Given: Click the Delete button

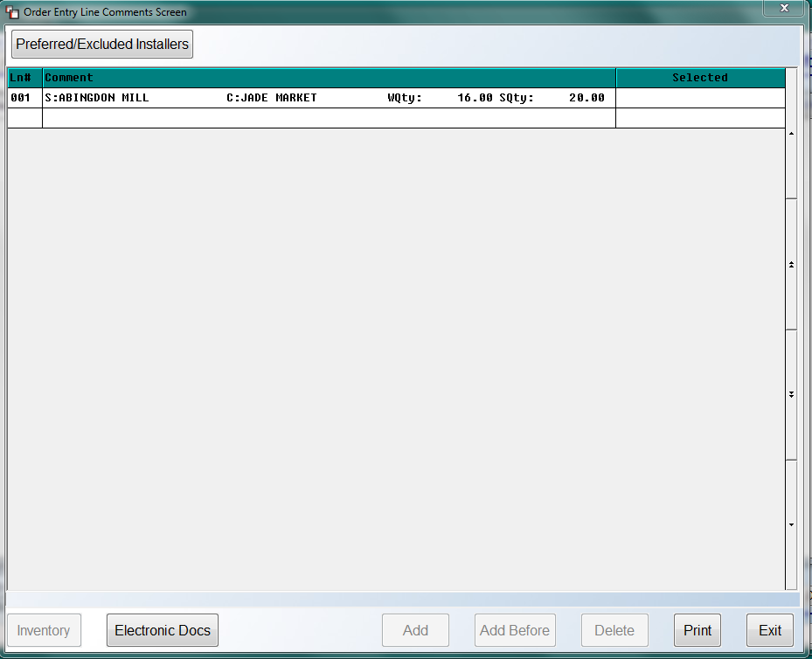Looking at the screenshot, I should [x=614, y=630].
